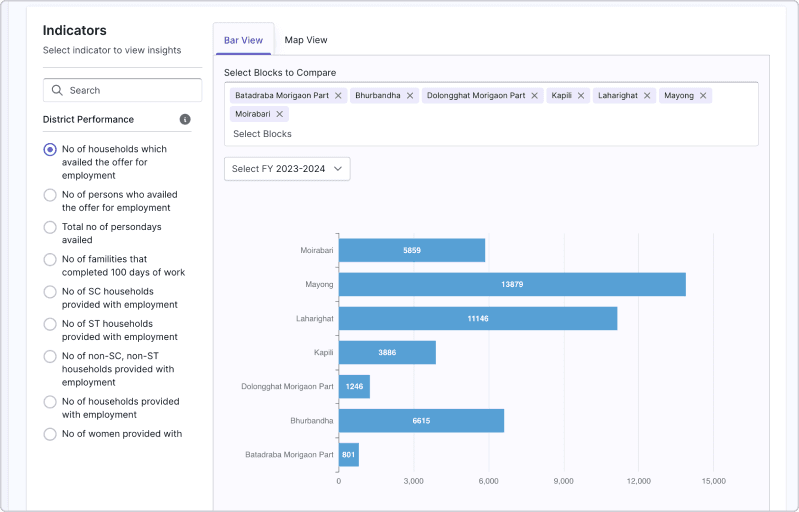
Task: Remove Kapili chip with X
Action: [580, 96]
